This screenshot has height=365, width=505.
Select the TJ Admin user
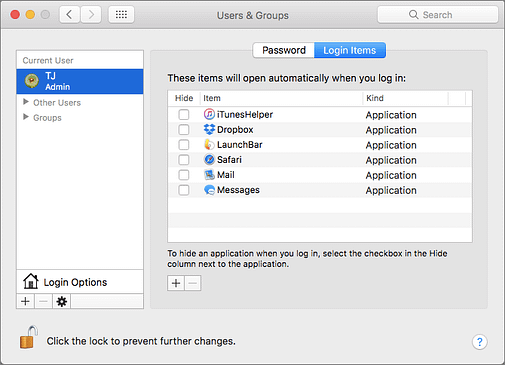point(80,81)
